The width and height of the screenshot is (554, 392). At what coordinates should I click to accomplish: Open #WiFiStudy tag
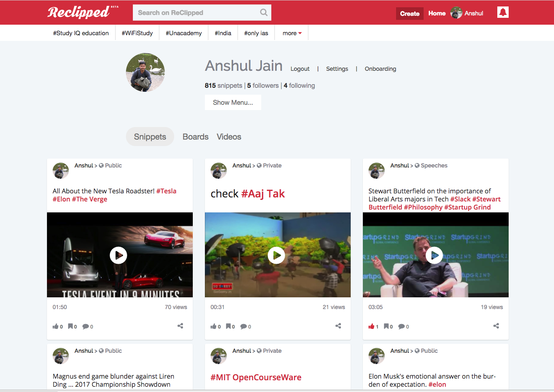click(137, 33)
